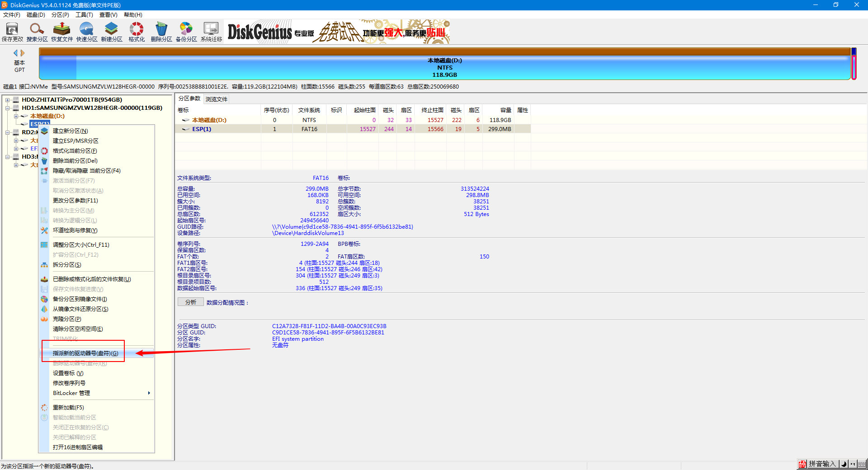Open 搜索分区 search partitions tool
Viewport: 868px width, 470px height.
pyautogui.click(x=37, y=32)
